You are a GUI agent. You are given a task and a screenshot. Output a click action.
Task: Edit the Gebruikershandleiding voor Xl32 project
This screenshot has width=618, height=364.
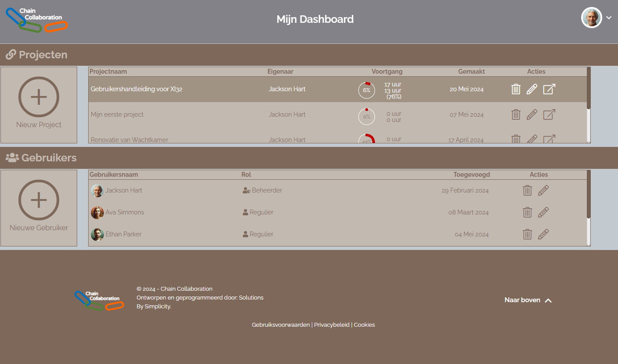[532, 89]
